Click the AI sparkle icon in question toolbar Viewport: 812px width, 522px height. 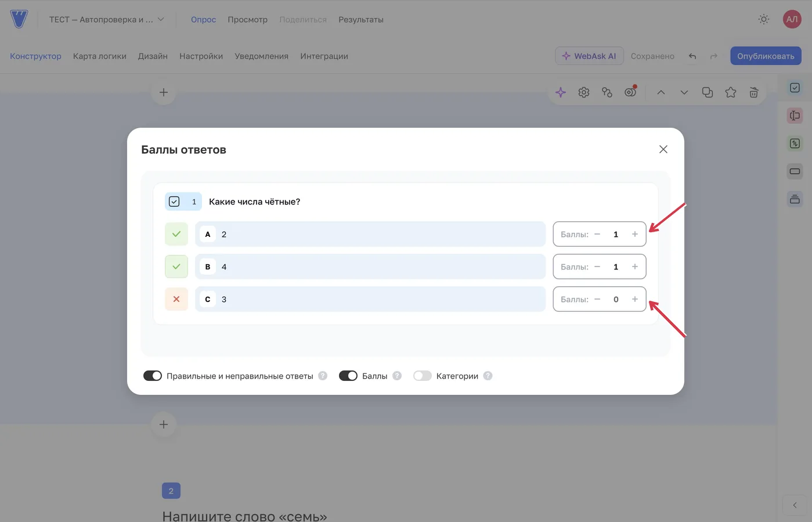[x=561, y=92]
